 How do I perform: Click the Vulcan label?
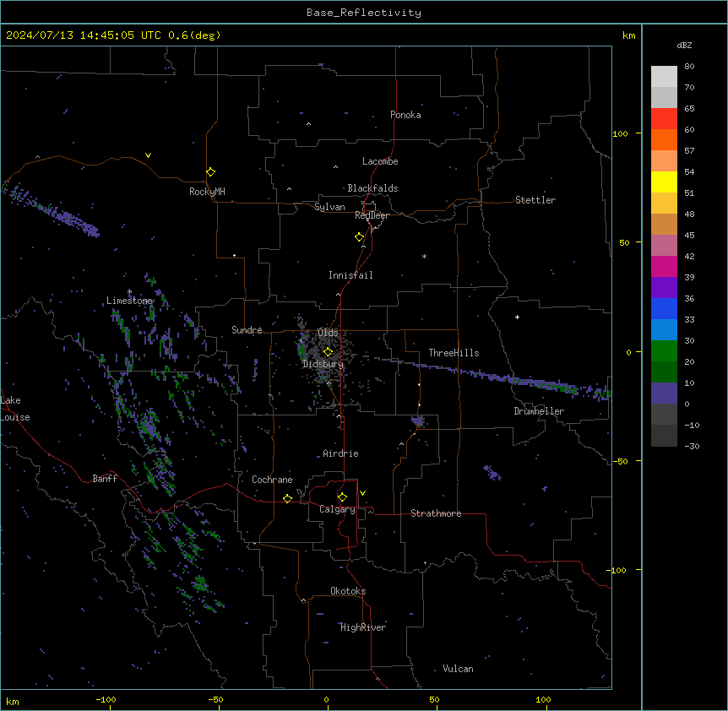click(x=459, y=669)
